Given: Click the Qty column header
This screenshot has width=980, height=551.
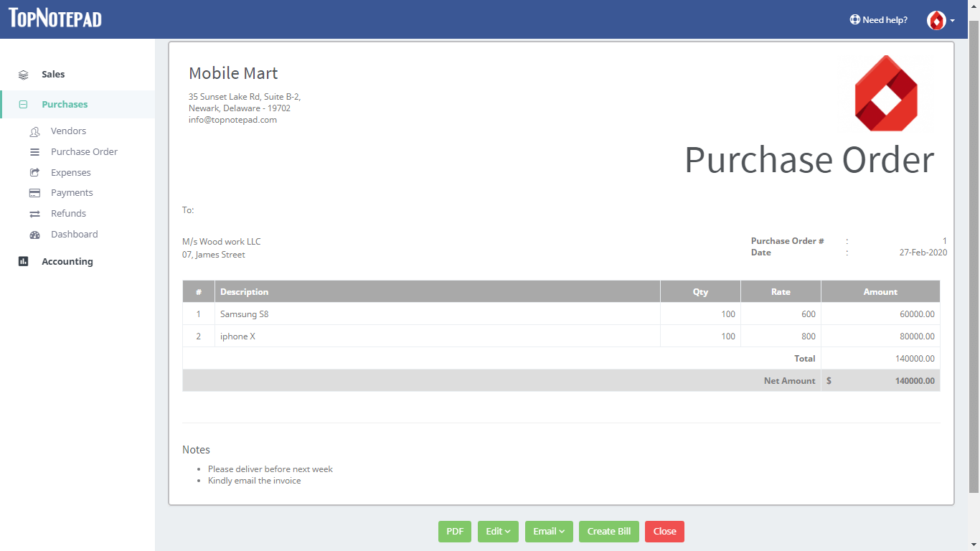Looking at the screenshot, I should (700, 292).
